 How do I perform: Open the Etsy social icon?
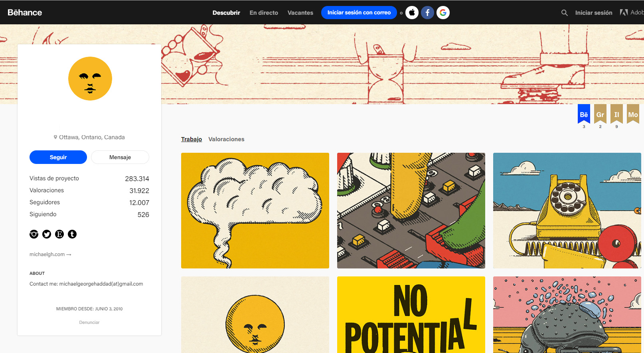59,234
